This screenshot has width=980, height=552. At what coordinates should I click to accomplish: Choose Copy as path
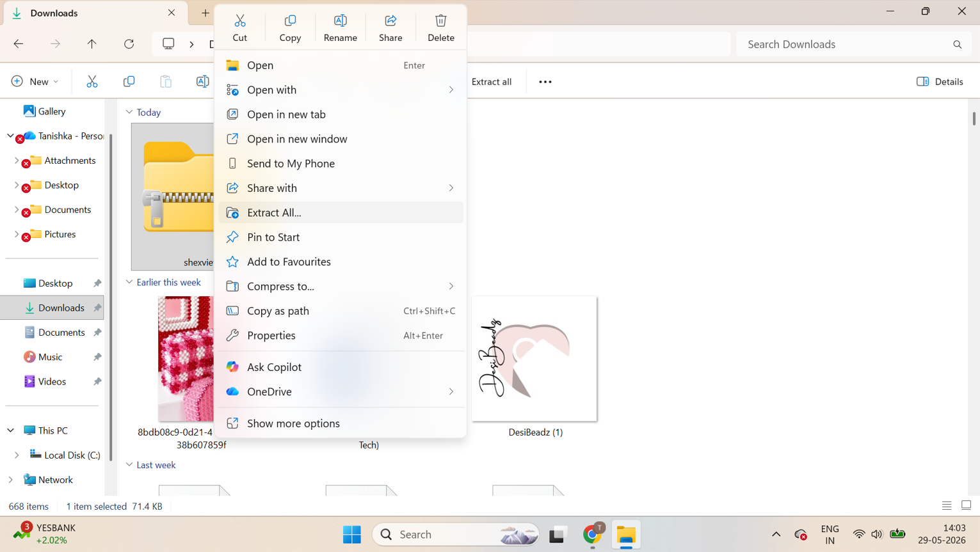click(x=341, y=311)
